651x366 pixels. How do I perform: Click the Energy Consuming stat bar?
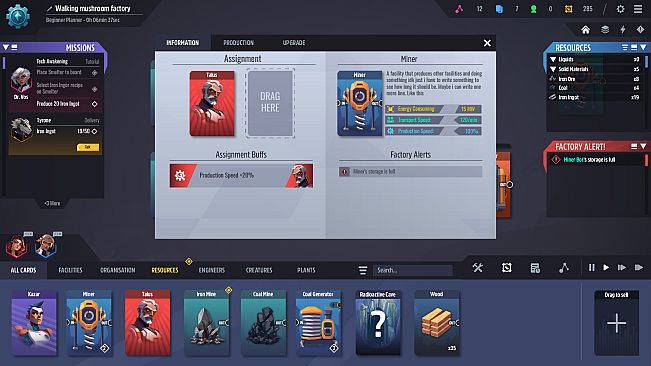tap(433, 109)
